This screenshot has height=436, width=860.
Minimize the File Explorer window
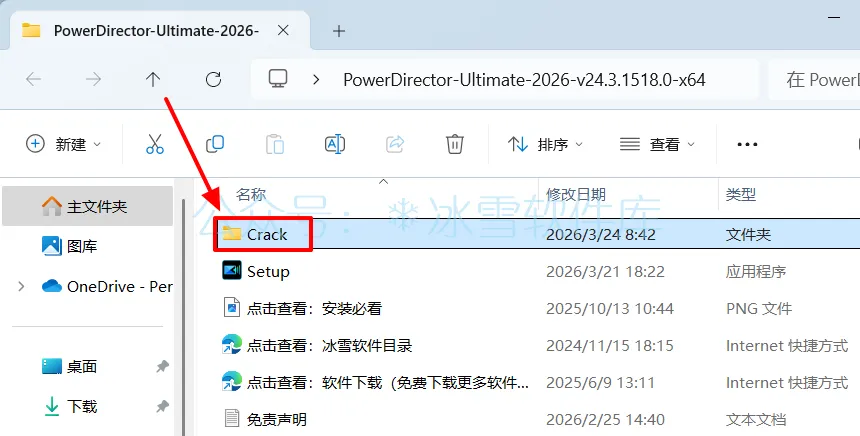click(x=834, y=18)
